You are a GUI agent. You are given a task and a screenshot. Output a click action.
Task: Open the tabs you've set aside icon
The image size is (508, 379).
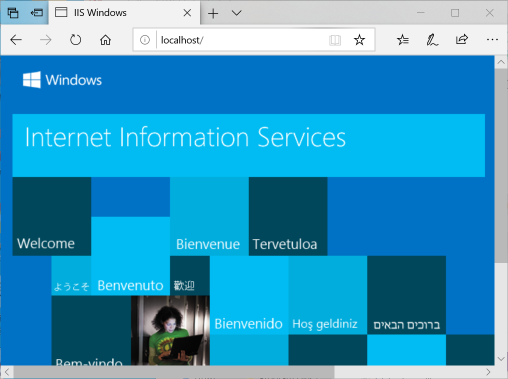[x=13, y=13]
